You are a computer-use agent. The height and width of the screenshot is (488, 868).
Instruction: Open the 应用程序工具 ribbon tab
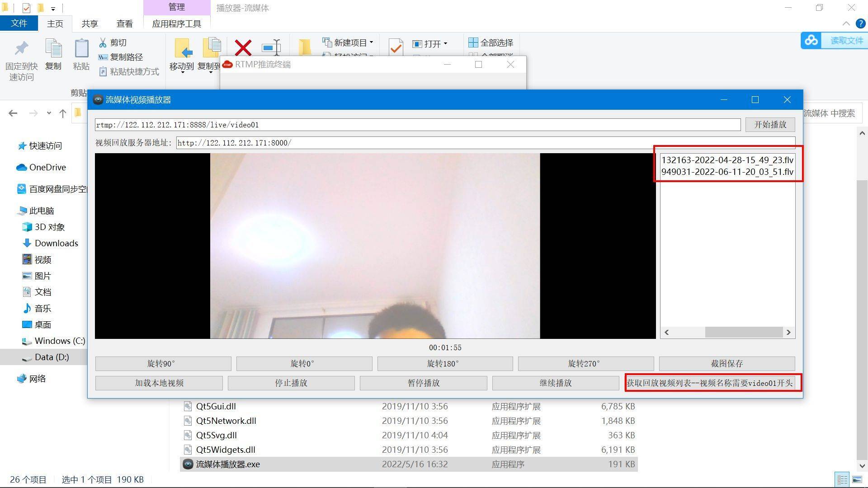click(x=177, y=23)
